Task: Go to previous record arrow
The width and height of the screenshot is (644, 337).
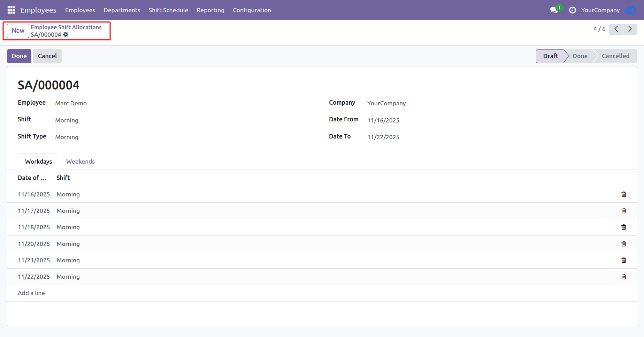Action: click(616, 29)
